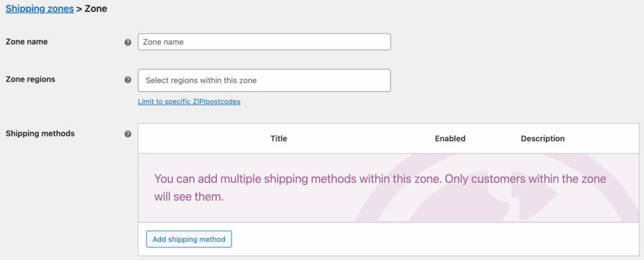Viewport: 644px width, 260px height.
Task: Click the Shipping methods section label
Action: tap(40, 133)
